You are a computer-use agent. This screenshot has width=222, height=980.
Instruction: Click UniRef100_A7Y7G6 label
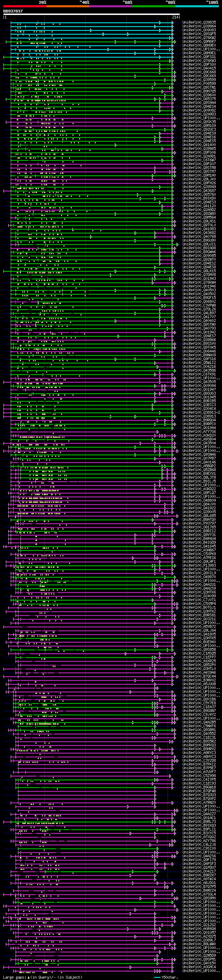point(199,431)
